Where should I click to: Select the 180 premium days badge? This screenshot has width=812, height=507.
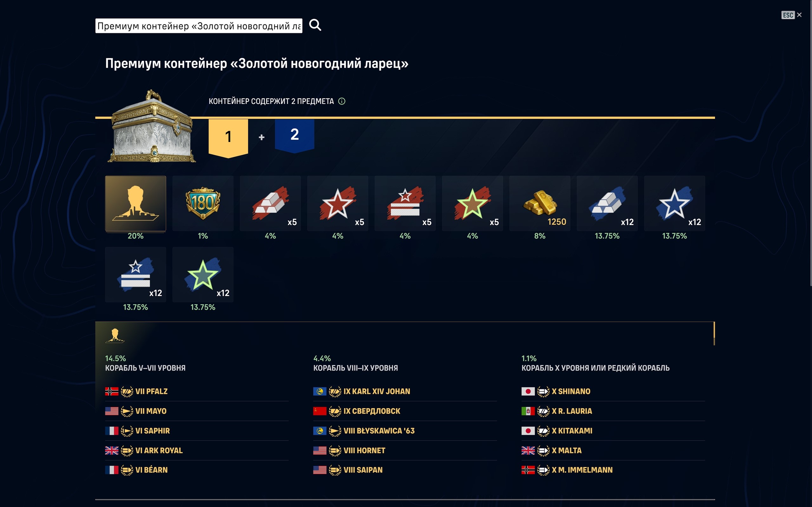pos(203,203)
